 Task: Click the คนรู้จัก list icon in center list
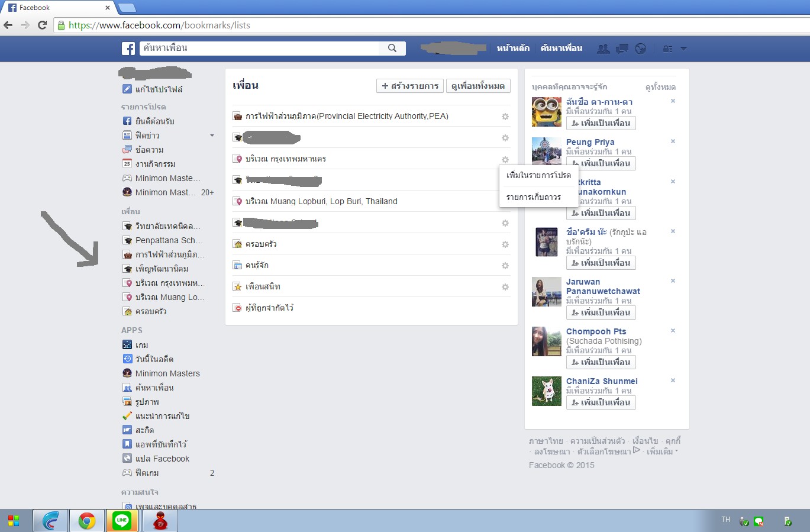coord(237,266)
